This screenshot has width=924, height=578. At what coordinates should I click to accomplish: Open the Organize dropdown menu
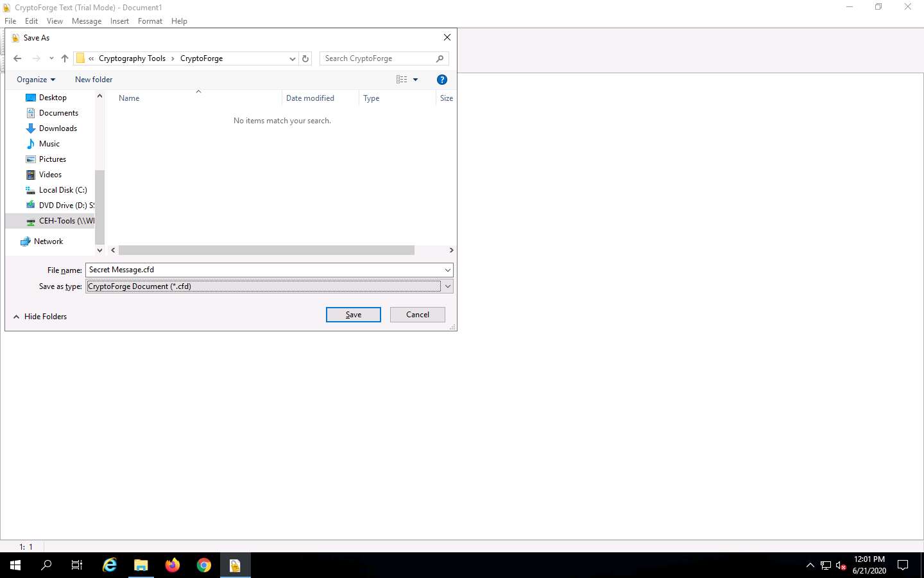tap(35, 79)
